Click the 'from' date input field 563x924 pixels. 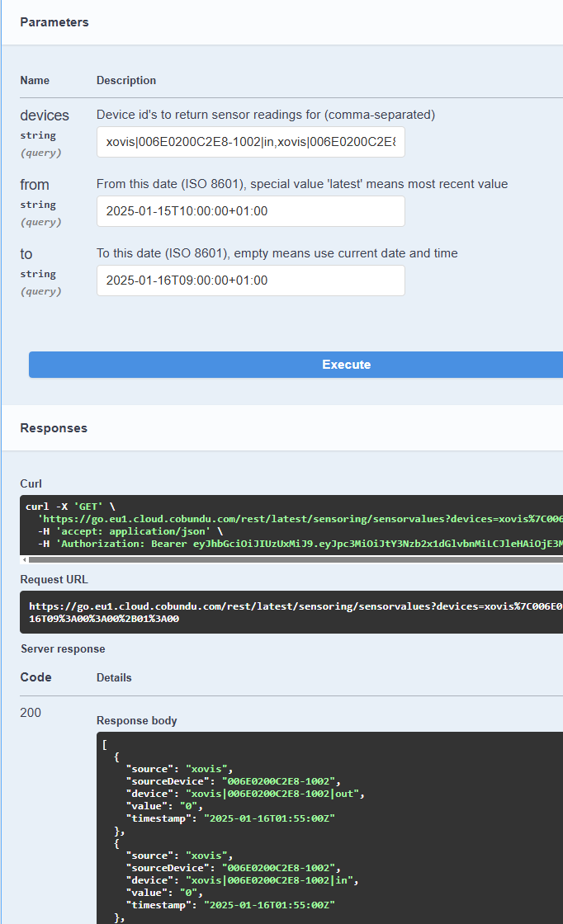point(251,211)
